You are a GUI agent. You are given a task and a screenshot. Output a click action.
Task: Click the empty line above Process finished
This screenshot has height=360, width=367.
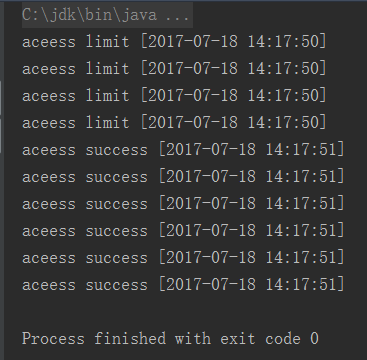pos(183,312)
